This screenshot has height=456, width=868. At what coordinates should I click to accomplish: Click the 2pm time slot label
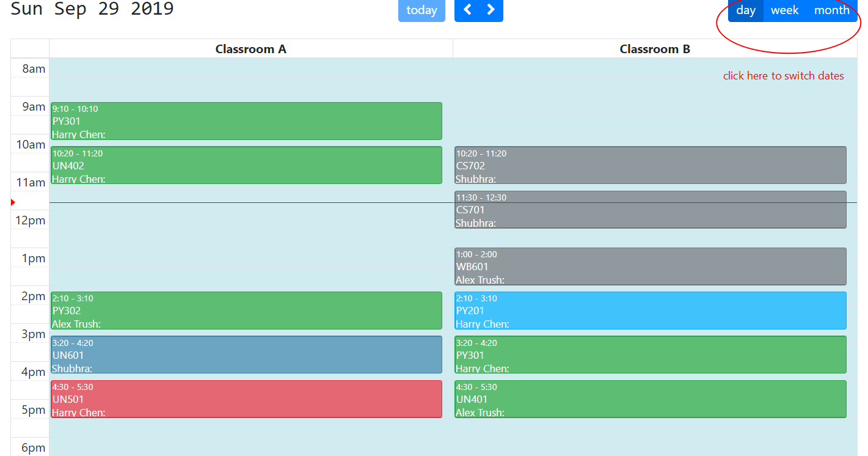coord(34,296)
